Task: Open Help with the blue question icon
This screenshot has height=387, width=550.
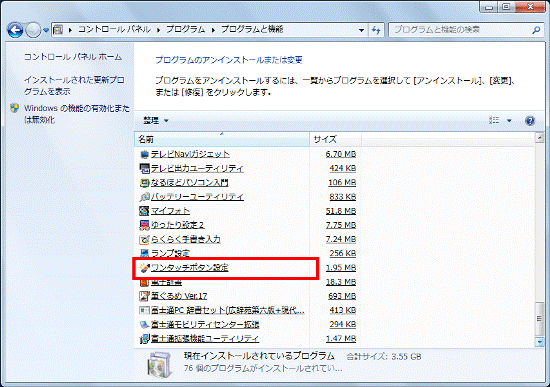Action: point(530,121)
